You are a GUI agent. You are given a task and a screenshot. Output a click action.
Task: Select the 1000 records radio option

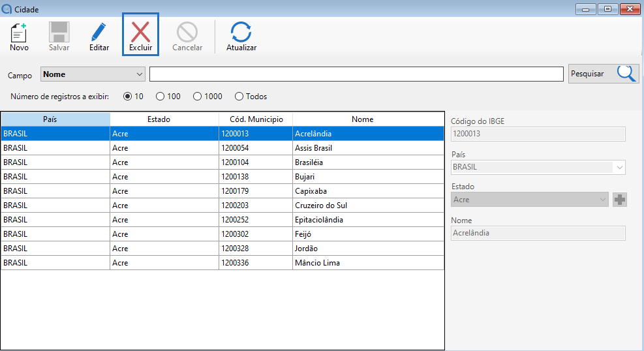(198, 97)
